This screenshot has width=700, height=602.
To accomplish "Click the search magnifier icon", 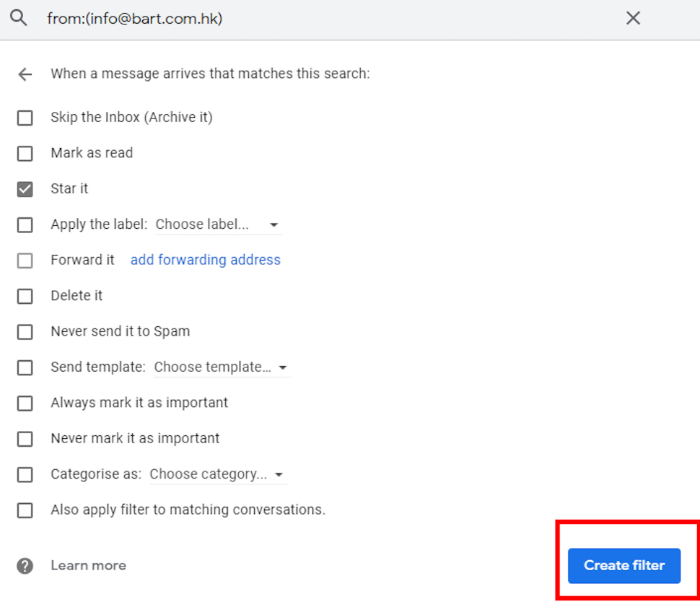I will click(19, 18).
